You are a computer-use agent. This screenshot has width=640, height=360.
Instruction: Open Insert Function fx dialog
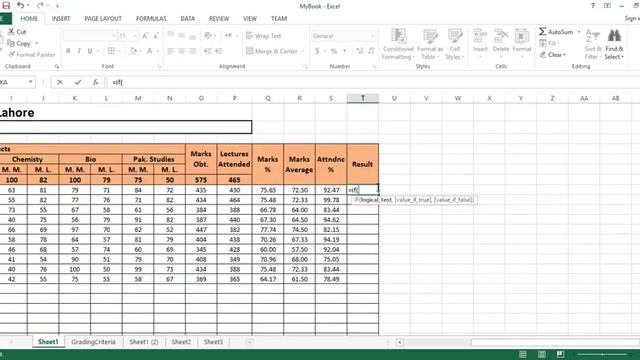[x=95, y=82]
